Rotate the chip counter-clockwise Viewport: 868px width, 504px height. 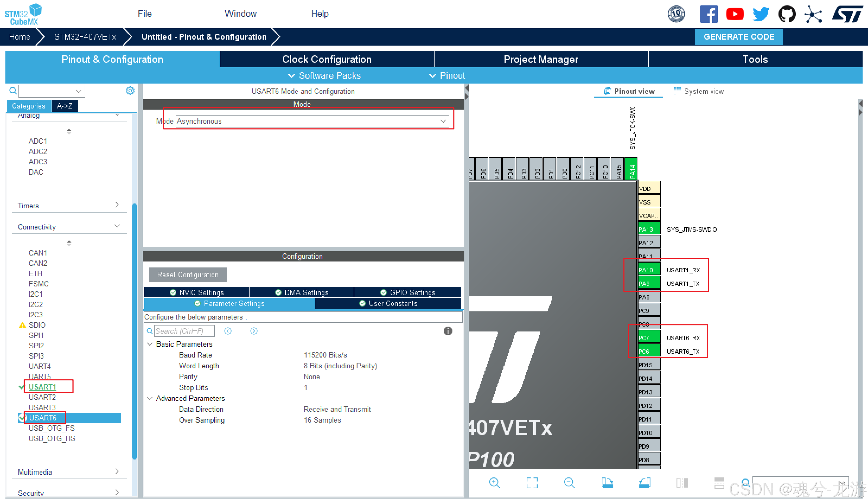644,483
